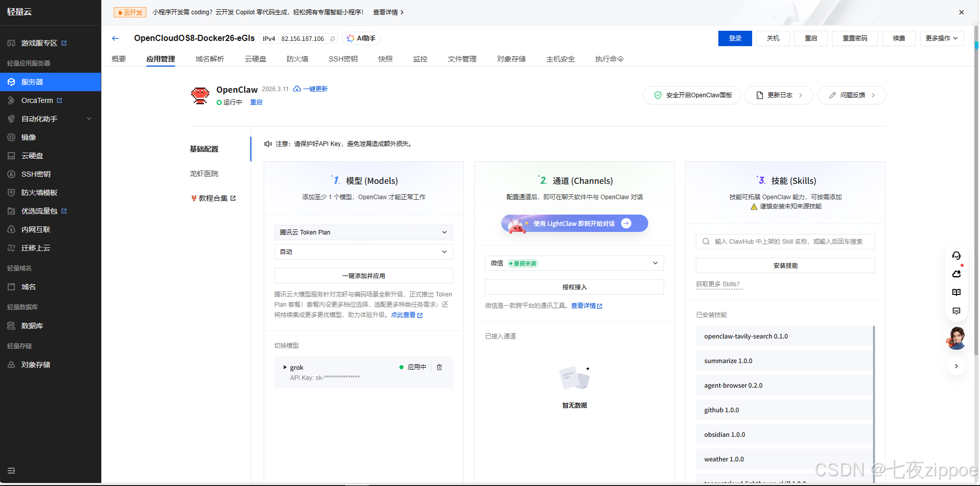Screen dimensions: 980x486
Task: Open 域名 in the sidebar
Action: [29, 287]
